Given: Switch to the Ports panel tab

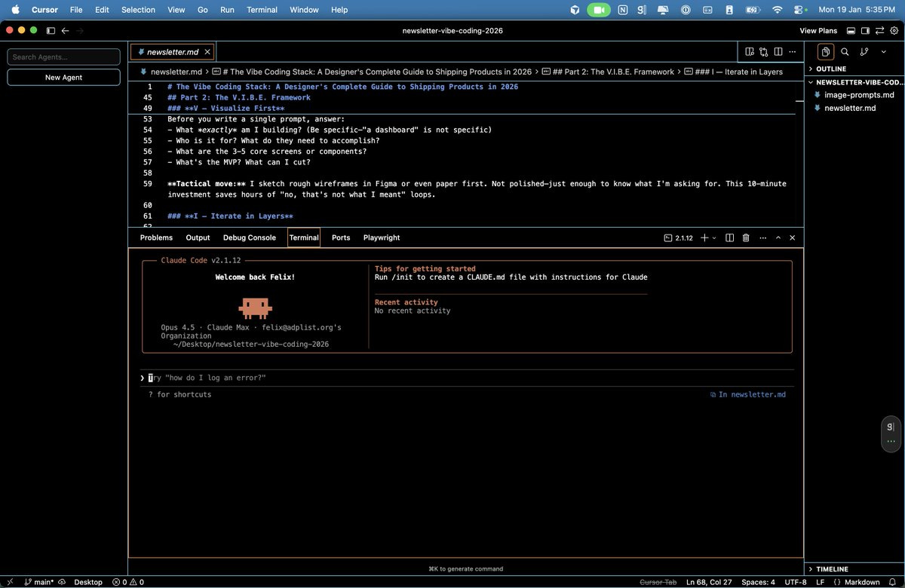Looking at the screenshot, I should [341, 237].
